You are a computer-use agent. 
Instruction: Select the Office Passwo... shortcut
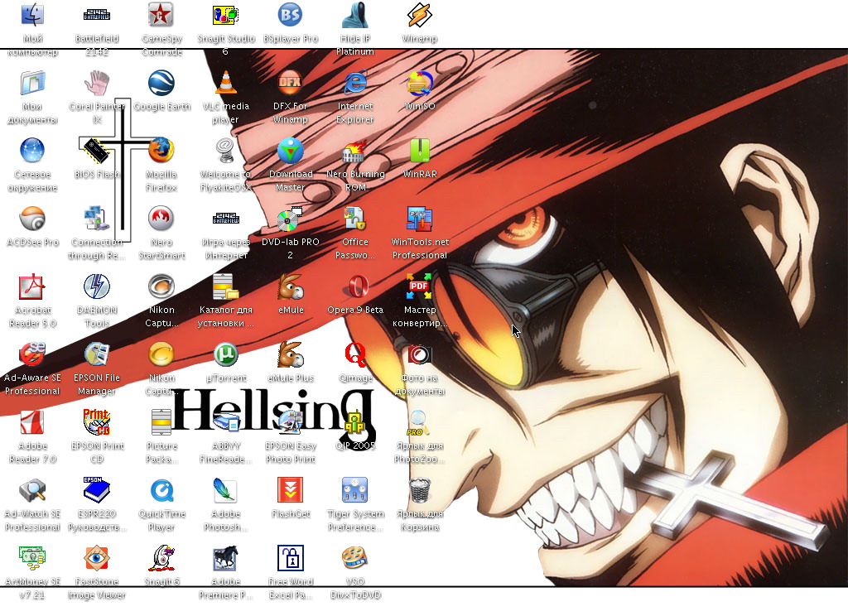coord(354,219)
